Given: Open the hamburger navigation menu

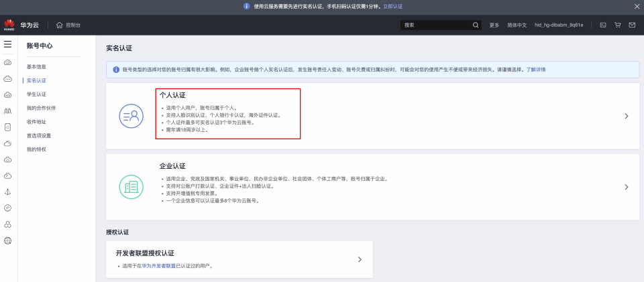Looking at the screenshot, I should pyautogui.click(x=8, y=44).
